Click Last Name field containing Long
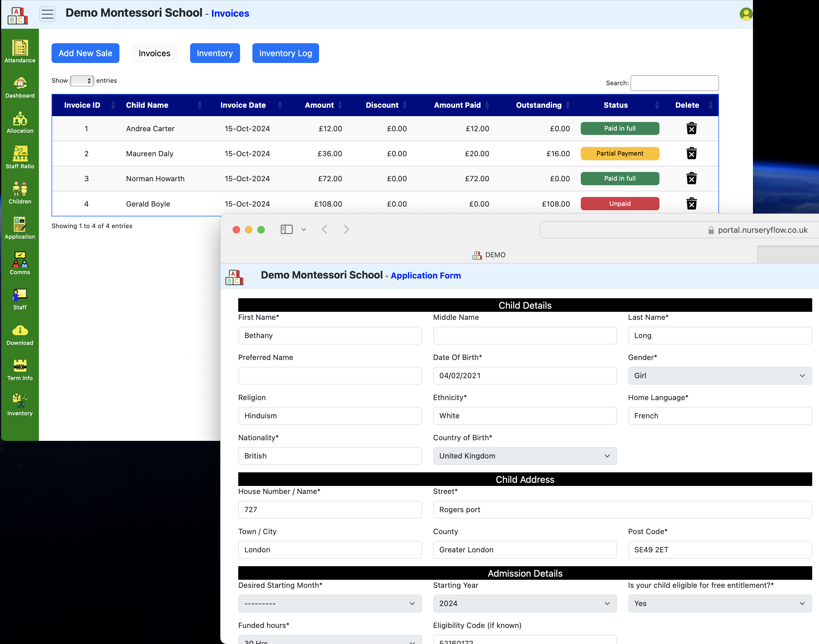 tap(720, 336)
